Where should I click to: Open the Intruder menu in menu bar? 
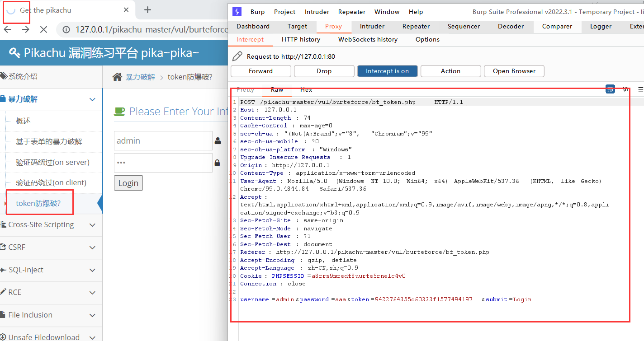pos(317,12)
